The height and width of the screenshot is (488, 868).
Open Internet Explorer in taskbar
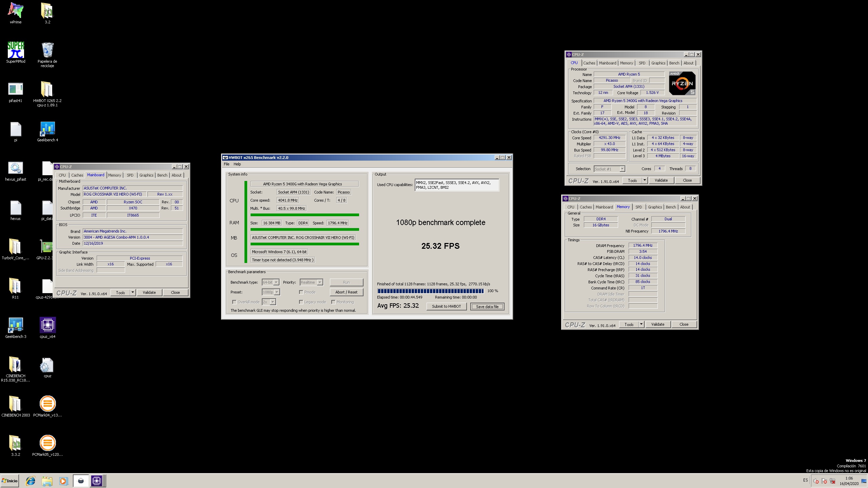pyautogui.click(x=31, y=481)
